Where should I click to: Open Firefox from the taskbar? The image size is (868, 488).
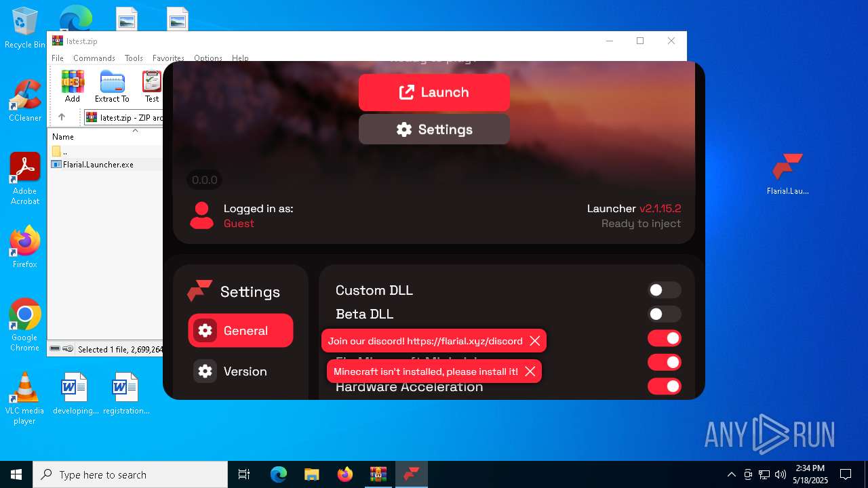pyautogui.click(x=345, y=474)
